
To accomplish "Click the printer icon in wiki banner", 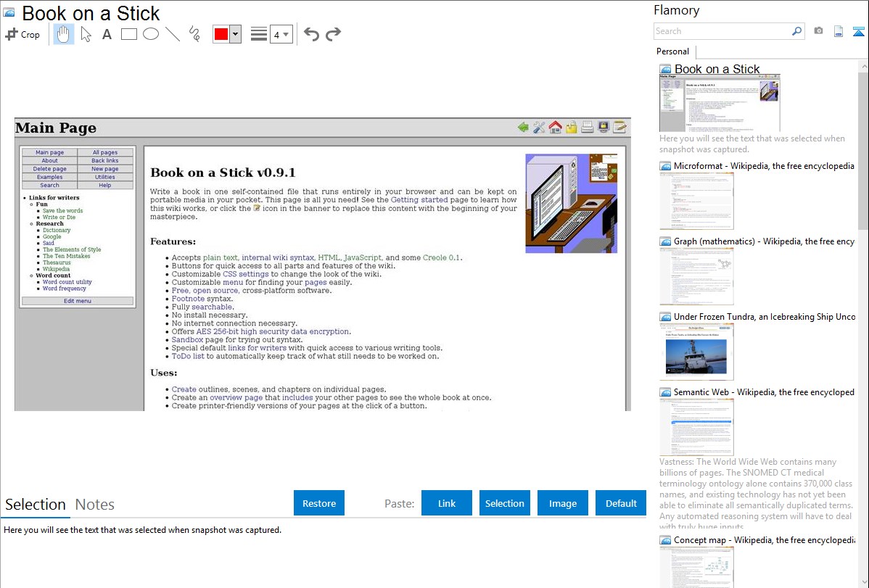I will [x=587, y=128].
